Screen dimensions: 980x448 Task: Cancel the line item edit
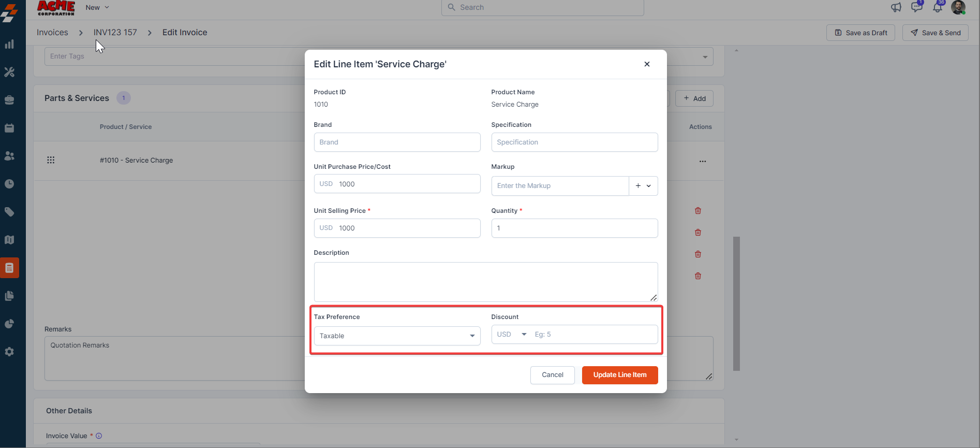pos(552,375)
